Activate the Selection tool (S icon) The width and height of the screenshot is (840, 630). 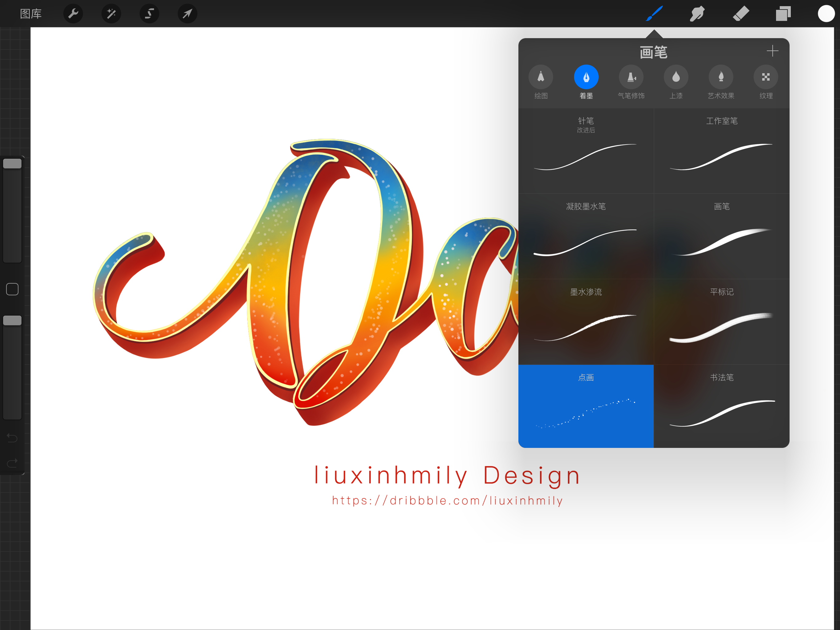(149, 14)
